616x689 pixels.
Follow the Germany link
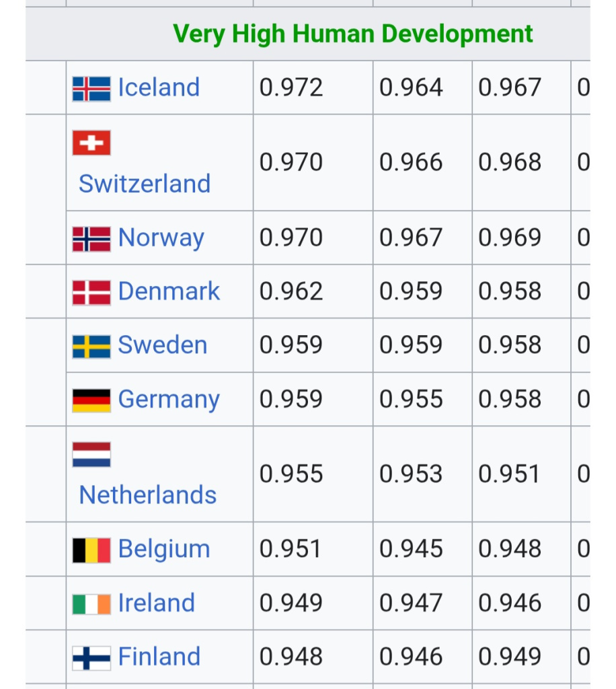pos(169,400)
